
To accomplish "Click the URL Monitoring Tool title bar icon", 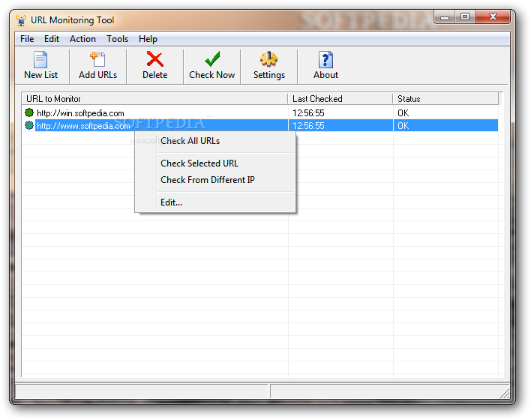I will [21, 20].
